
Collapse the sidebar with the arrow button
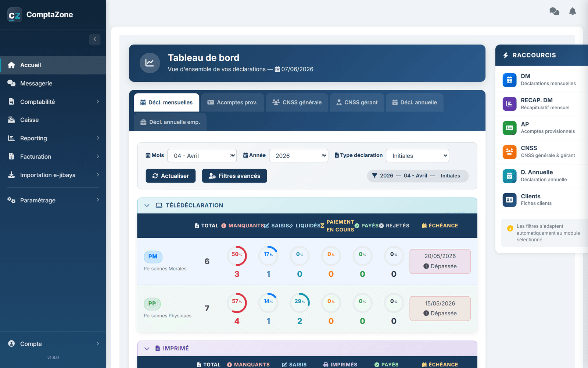tap(94, 39)
